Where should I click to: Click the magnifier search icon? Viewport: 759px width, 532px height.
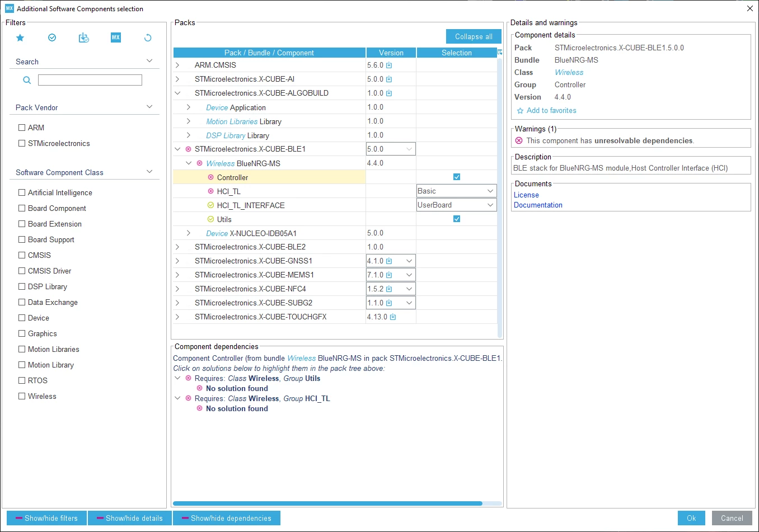26,80
